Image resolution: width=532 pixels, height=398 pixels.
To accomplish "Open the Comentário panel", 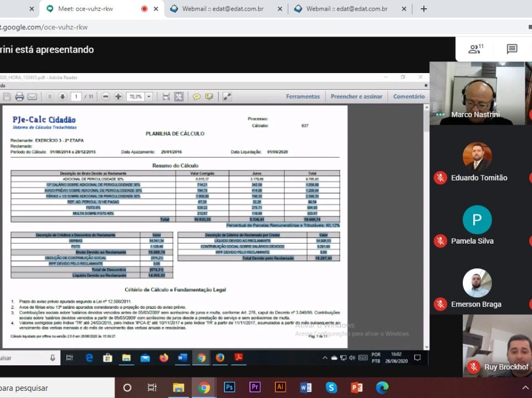I will [408, 96].
